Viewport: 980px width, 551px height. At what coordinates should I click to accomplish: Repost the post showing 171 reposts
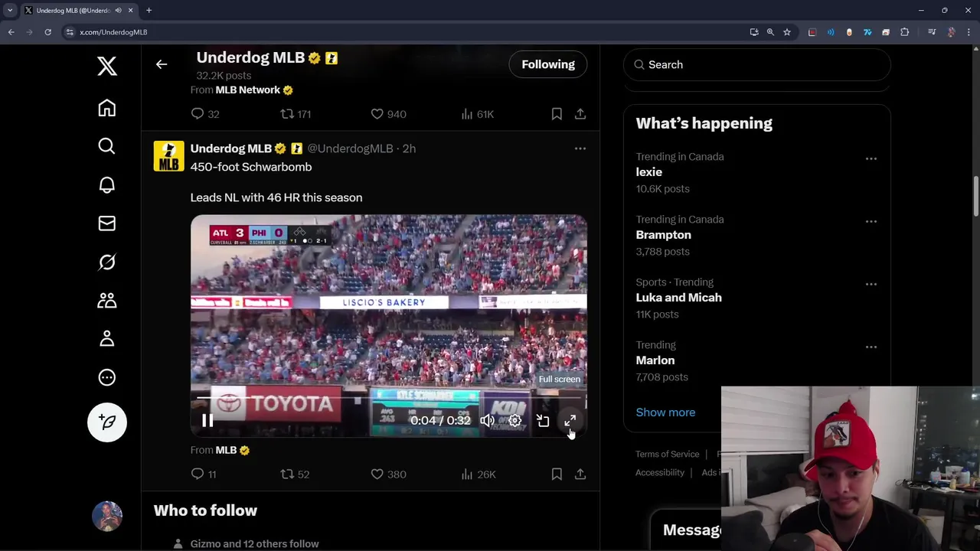tap(296, 114)
